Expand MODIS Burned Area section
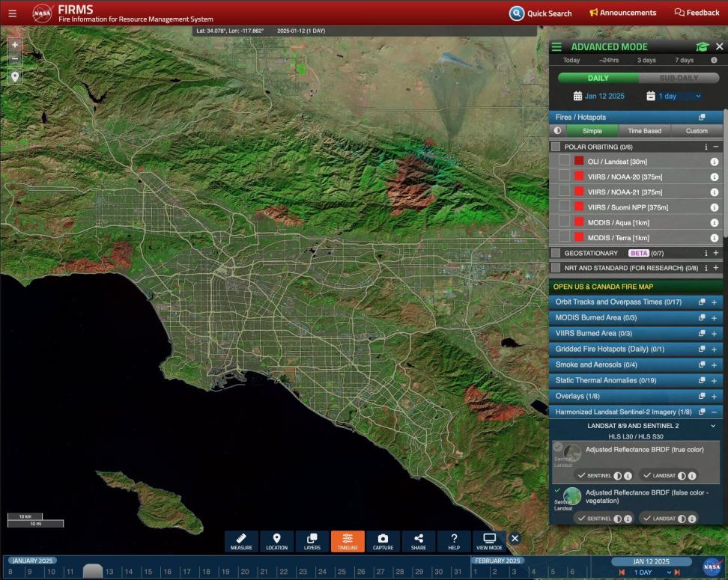The image size is (728, 580). tap(714, 318)
